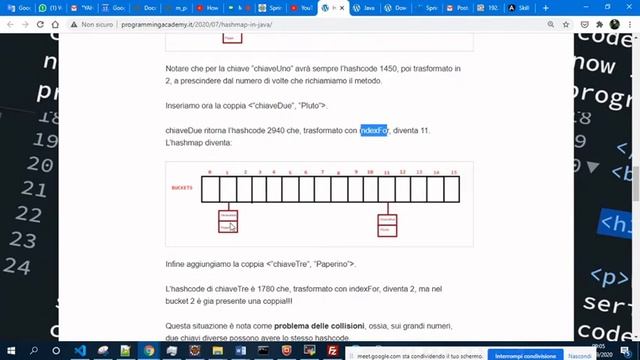
Task: Click the text 'Infine aggiungiamo la coppia'
Action: click(x=215, y=264)
